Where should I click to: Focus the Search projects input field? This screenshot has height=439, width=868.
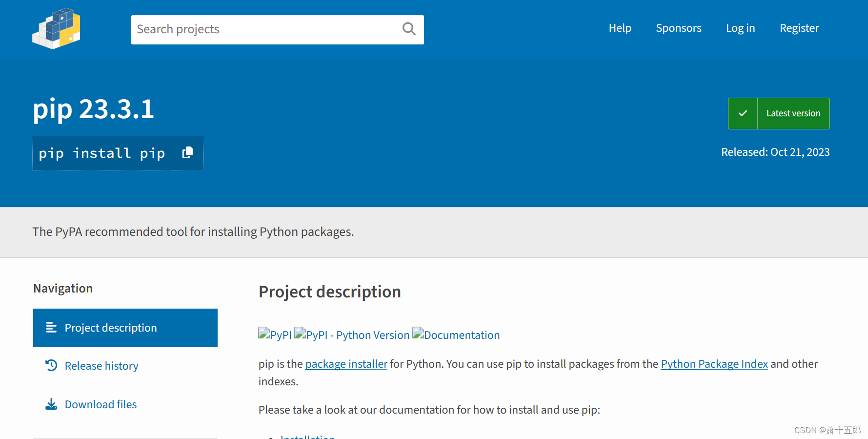click(277, 29)
